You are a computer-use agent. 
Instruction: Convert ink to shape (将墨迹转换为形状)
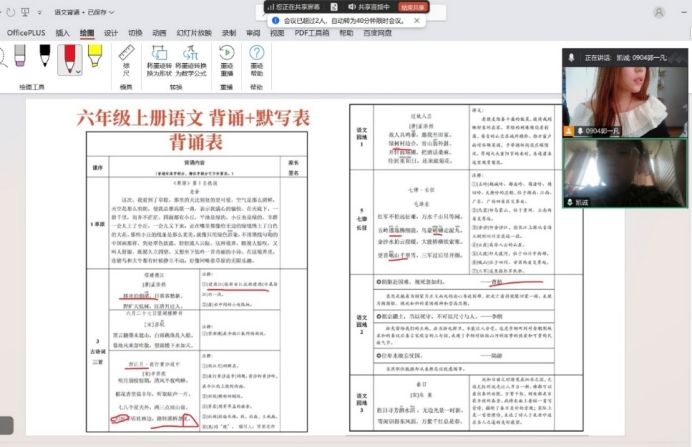click(160, 62)
